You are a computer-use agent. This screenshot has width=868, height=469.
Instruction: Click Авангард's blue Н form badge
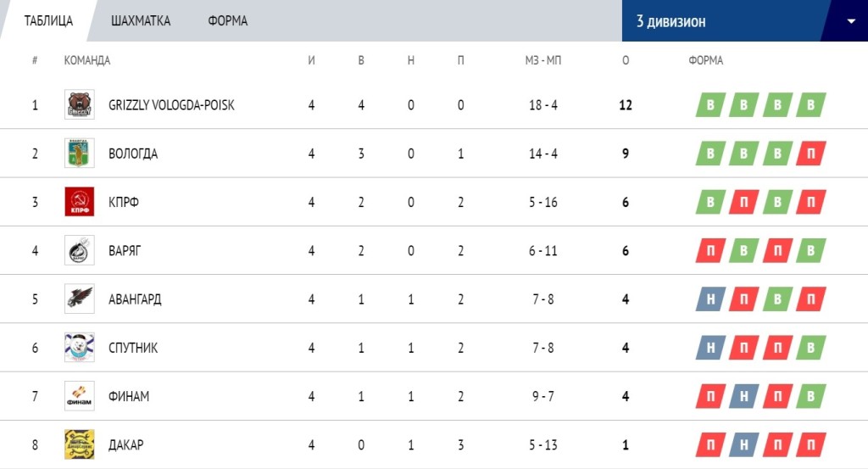click(x=711, y=299)
